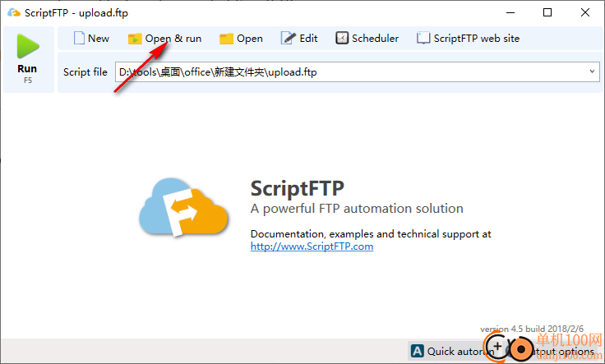Click 'version 4.5 build 2018/2/6' text
The image size is (605, 364).
point(532,329)
